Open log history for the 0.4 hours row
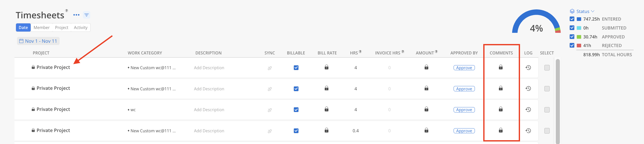 coord(528,131)
